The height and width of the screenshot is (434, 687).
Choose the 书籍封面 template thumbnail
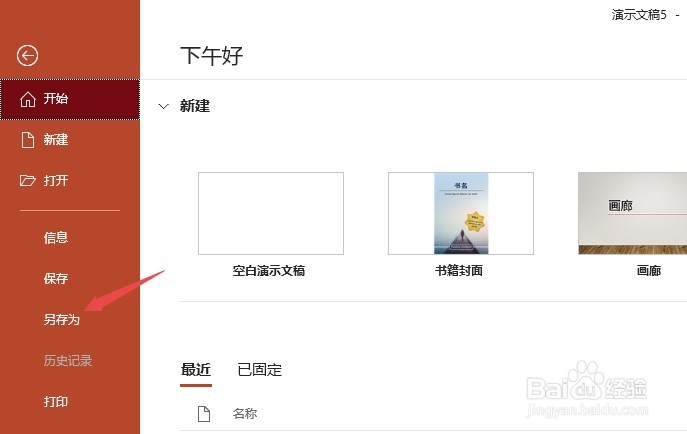click(461, 213)
